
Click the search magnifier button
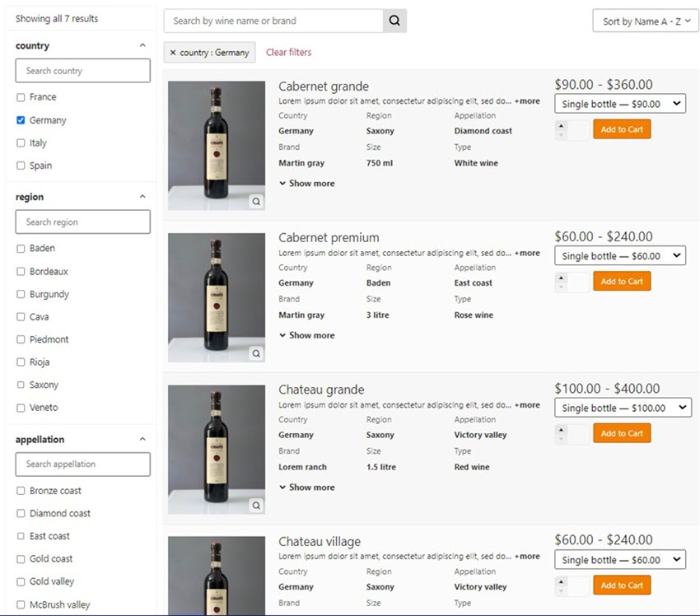(x=394, y=21)
